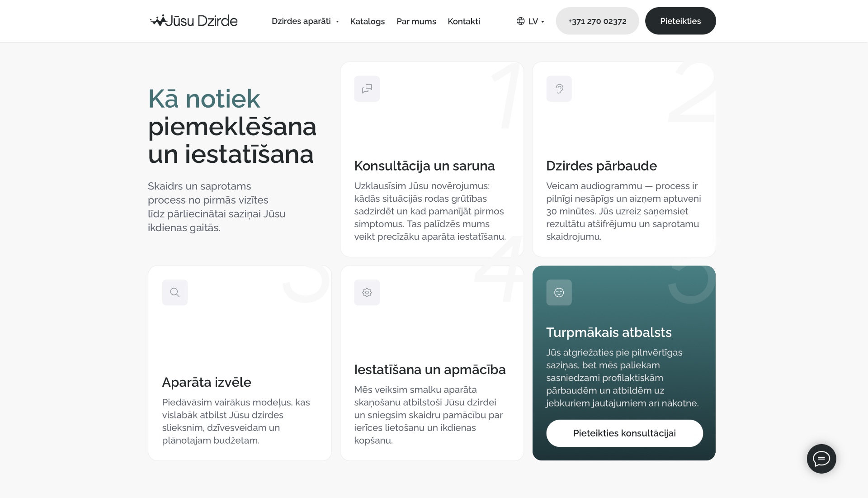Viewport: 868px width, 498px height.
Task: Expand the LV language selector
Action: coord(536,21)
